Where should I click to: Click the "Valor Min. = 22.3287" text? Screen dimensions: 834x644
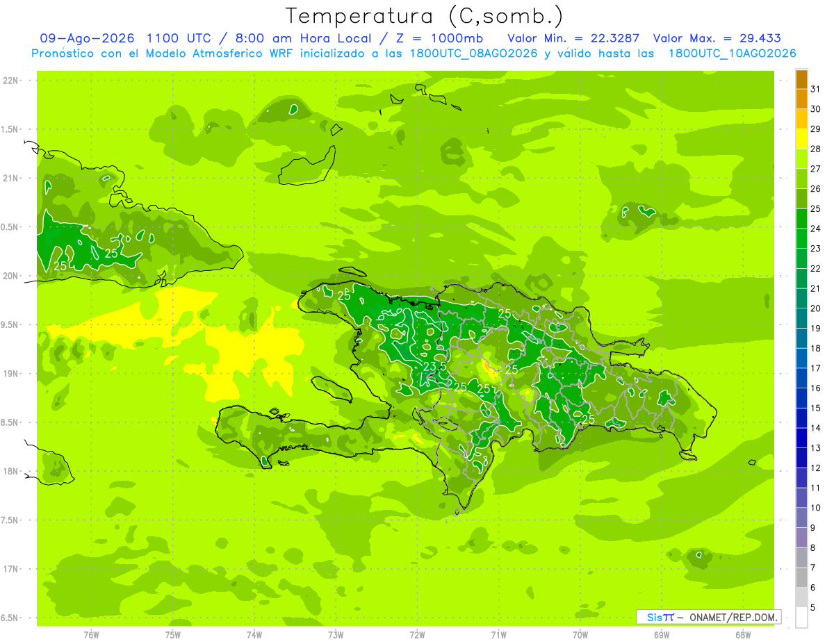point(573,38)
